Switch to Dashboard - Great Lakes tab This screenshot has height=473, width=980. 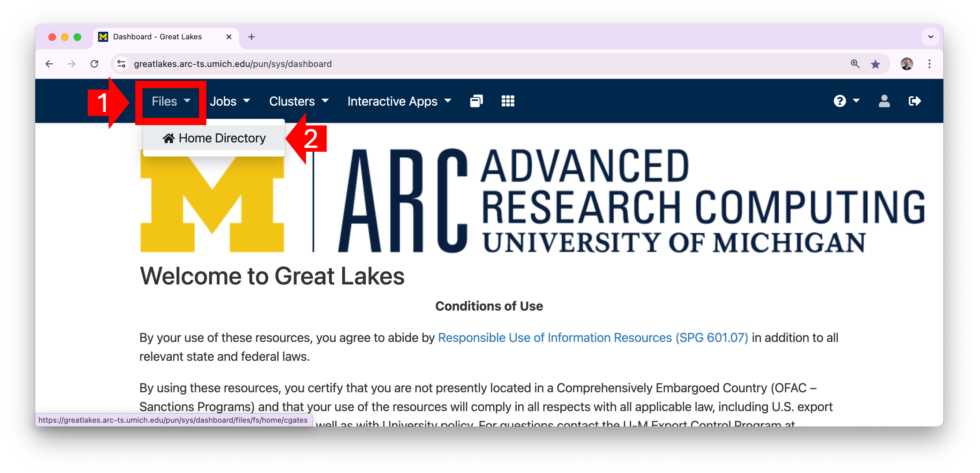coord(157,37)
